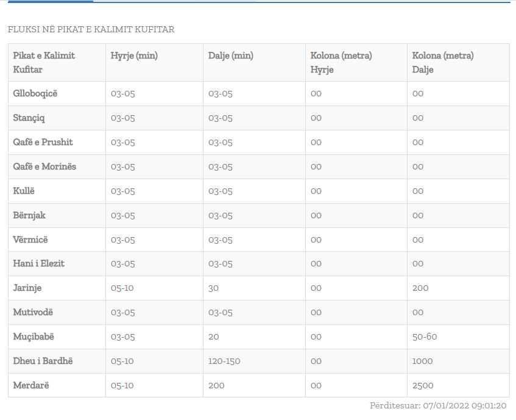This screenshot has width=516, height=420.
Task: Select the Dalje (min) column header
Action: click(x=231, y=55)
